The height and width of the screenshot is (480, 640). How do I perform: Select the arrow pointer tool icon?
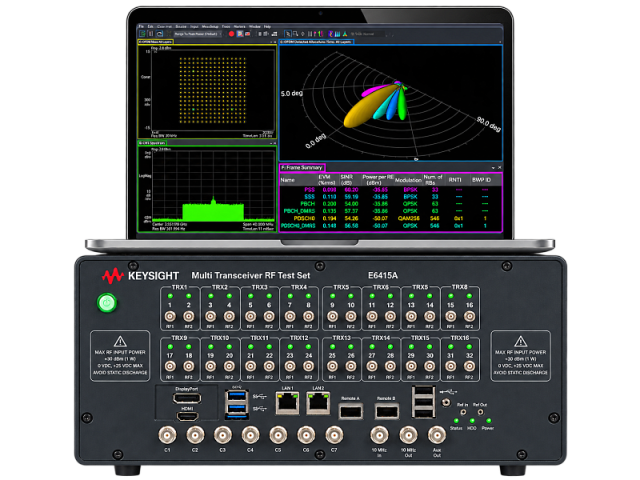point(288,34)
